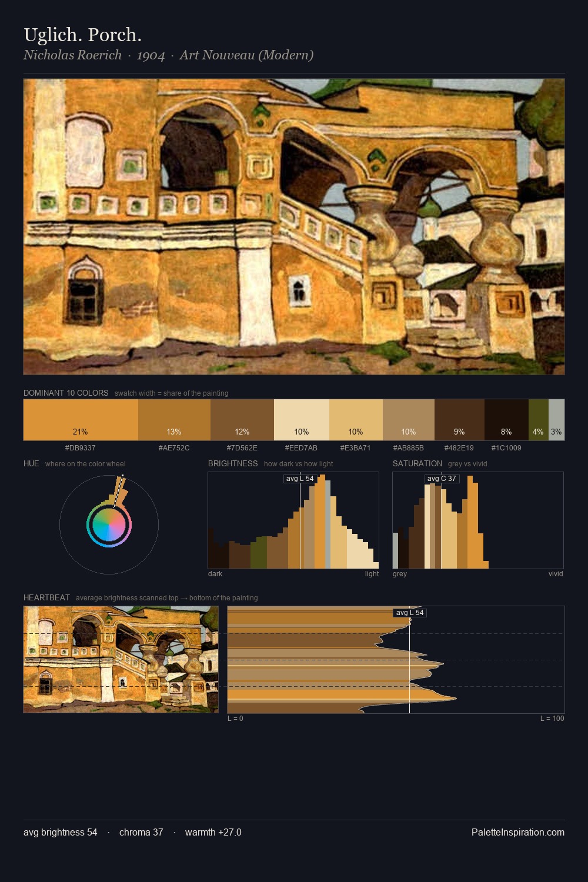Click the brightness histogram chart

click(x=293, y=520)
